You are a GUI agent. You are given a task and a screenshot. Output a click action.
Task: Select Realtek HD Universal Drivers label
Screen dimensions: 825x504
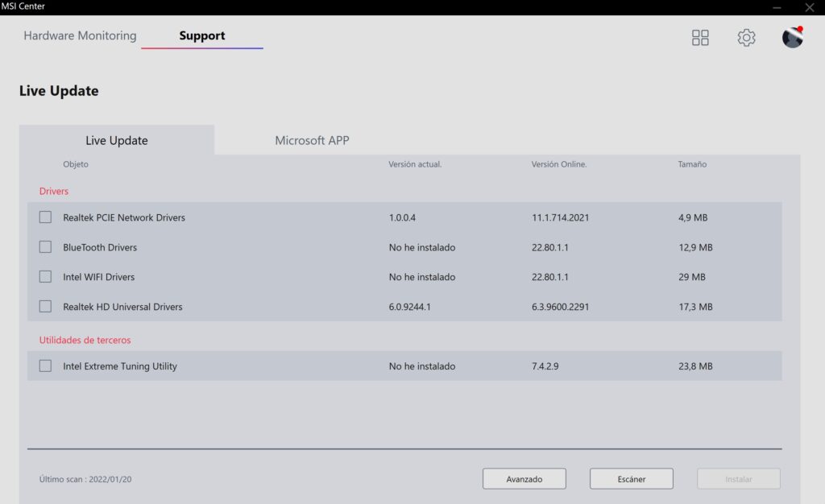click(x=122, y=307)
